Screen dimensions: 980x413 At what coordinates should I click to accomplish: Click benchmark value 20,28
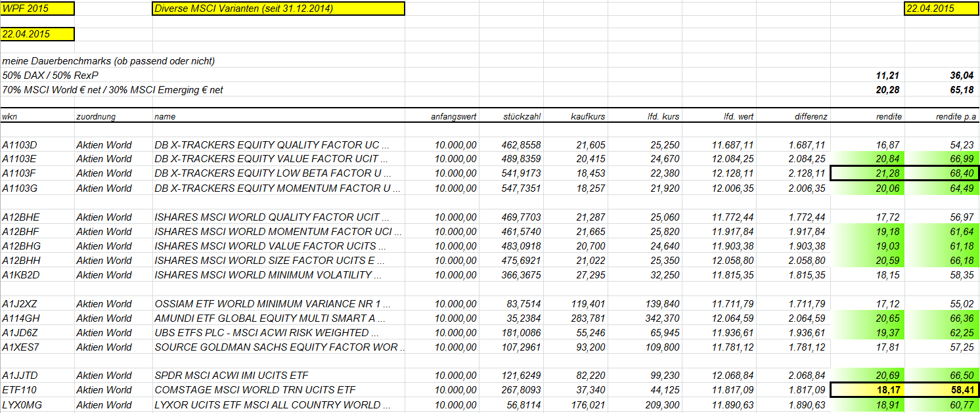coord(887,90)
